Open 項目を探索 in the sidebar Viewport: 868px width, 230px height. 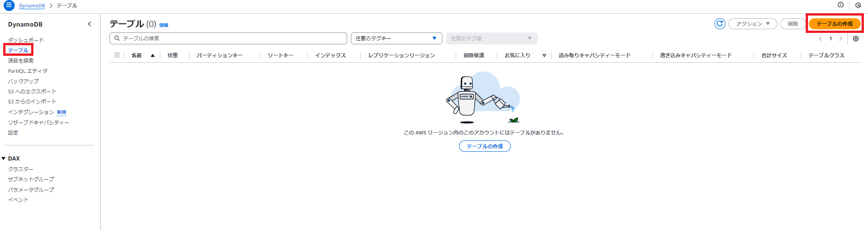(21, 61)
